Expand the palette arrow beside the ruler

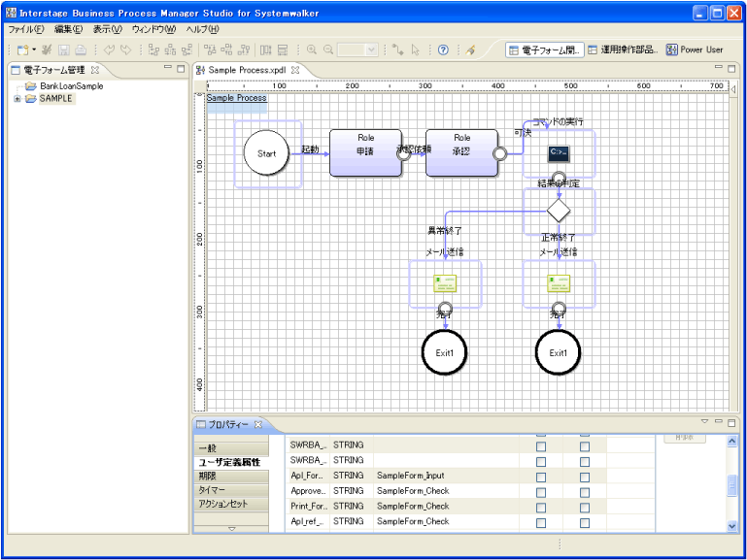(x=733, y=88)
